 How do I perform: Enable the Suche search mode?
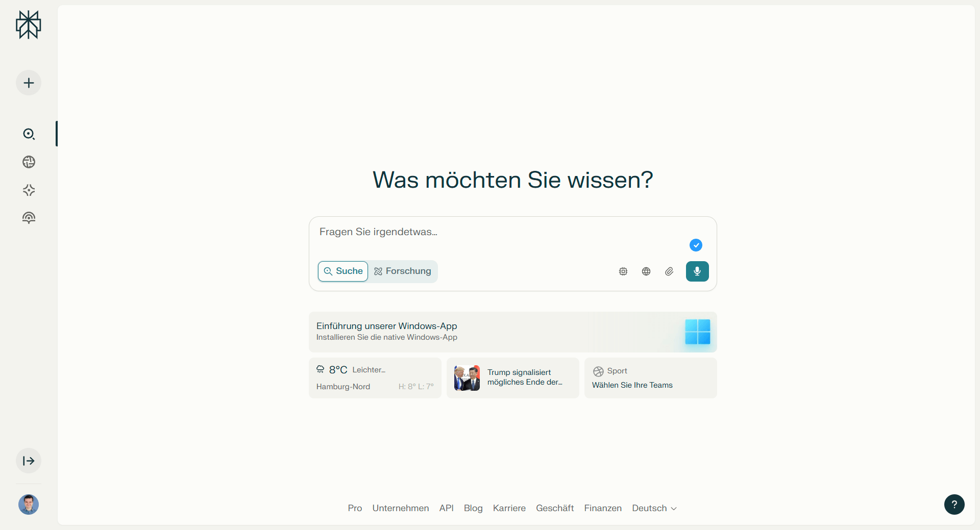tap(342, 271)
